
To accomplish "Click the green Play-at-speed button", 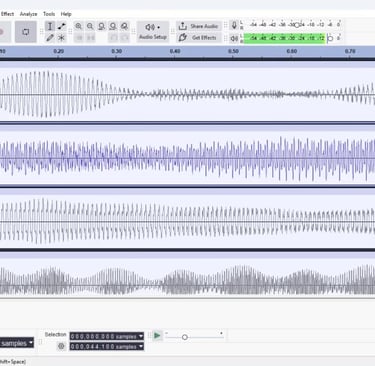I will (157, 336).
